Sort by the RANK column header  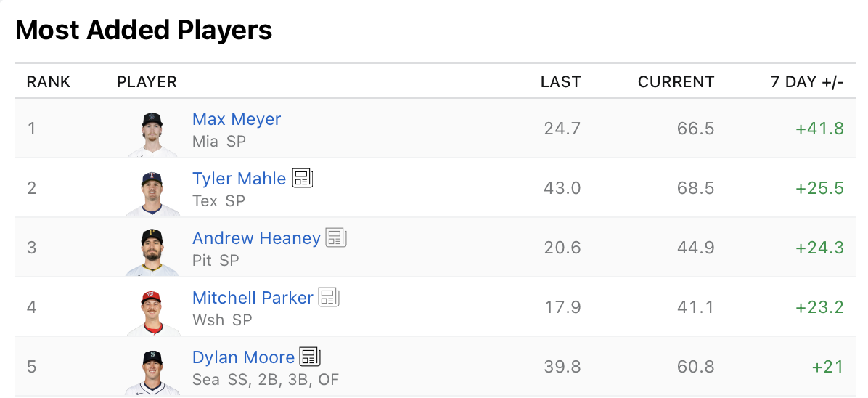click(49, 82)
